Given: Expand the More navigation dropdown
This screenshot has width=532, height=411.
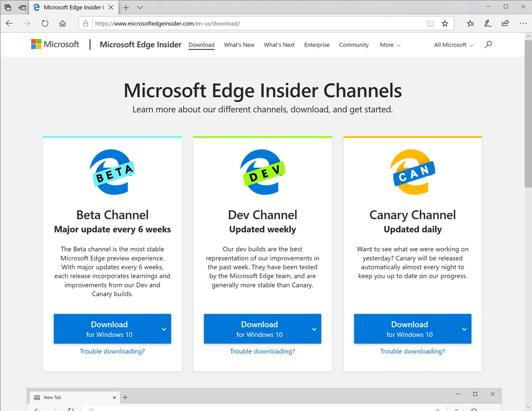Looking at the screenshot, I should pyautogui.click(x=390, y=45).
